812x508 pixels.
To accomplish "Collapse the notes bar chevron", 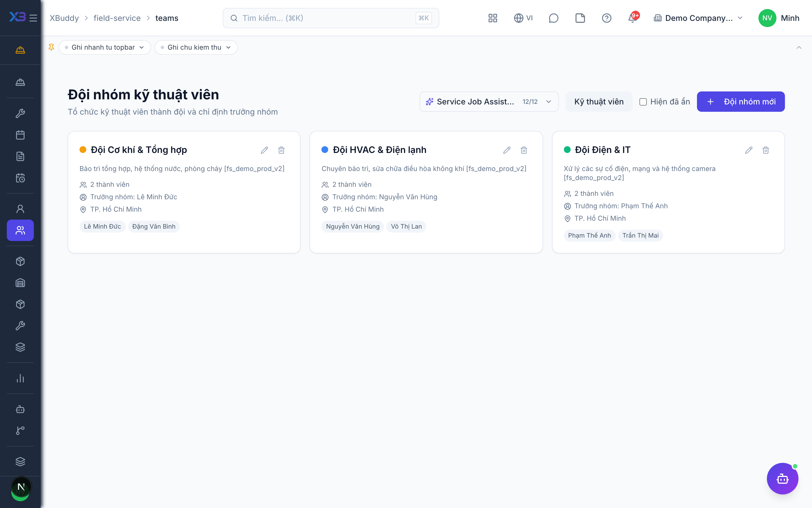I will 799,47.
